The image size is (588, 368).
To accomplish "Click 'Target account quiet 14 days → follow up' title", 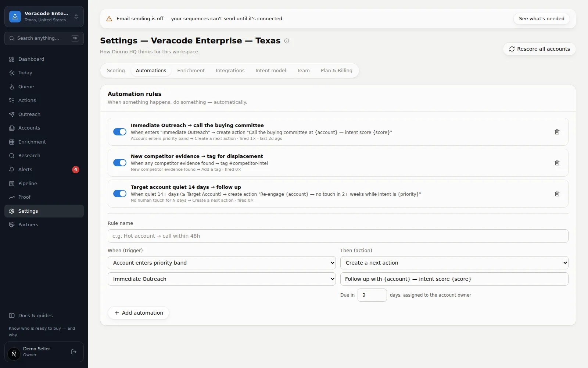I will [186, 187].
